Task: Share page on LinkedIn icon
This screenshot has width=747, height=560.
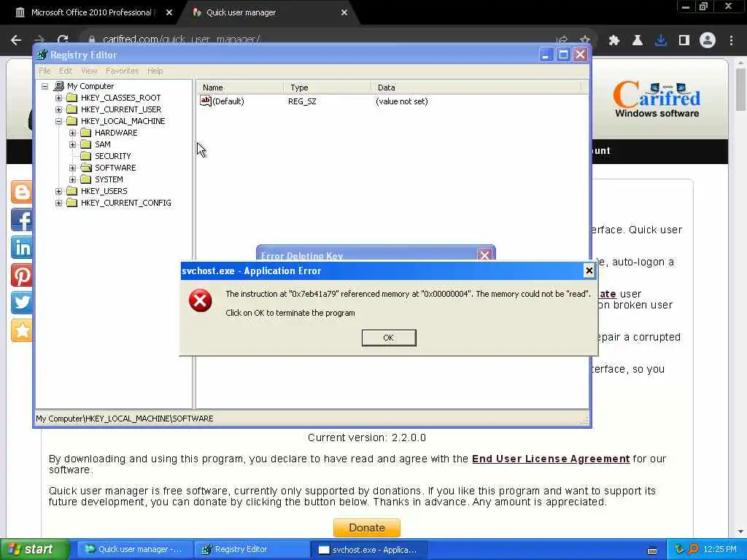Action: [x=21, y=247]
